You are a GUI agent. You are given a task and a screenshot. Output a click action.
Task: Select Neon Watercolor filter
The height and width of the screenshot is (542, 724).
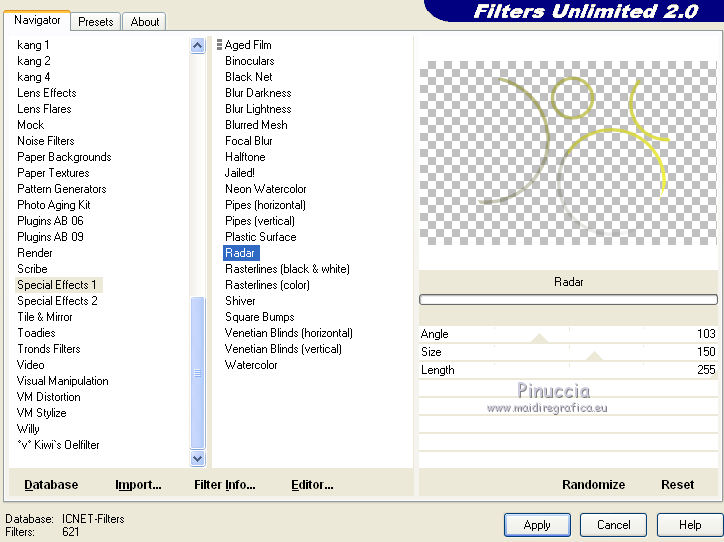265,189
